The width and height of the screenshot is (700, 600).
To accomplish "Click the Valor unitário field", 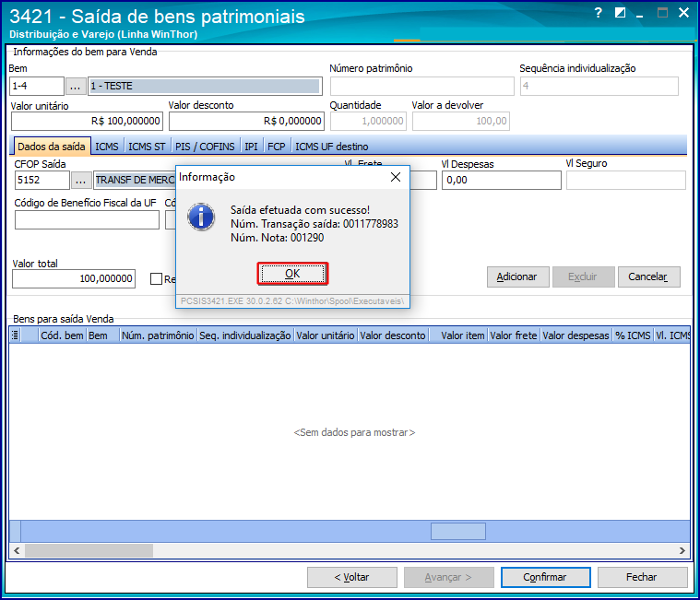I will [87, 121].
